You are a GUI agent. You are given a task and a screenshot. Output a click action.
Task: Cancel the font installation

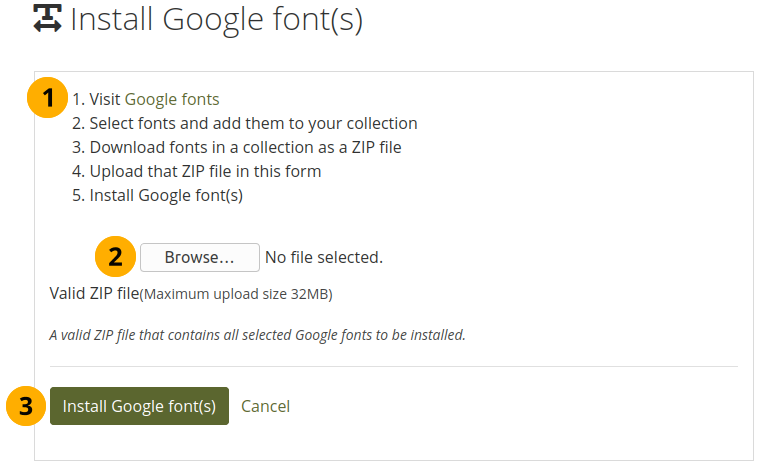click(x=265, y=406)
